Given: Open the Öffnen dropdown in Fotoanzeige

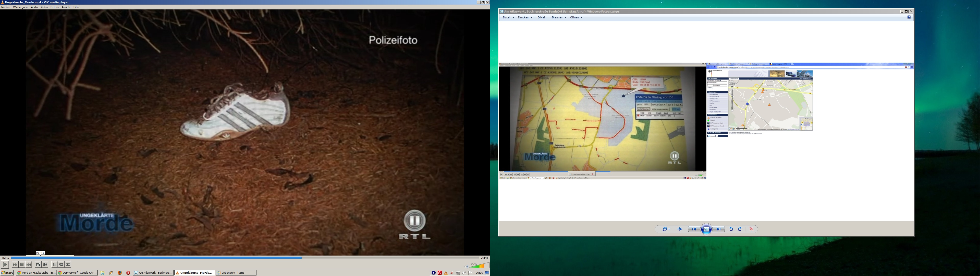Looking at the screenshot, I should [x=576, y=18].
